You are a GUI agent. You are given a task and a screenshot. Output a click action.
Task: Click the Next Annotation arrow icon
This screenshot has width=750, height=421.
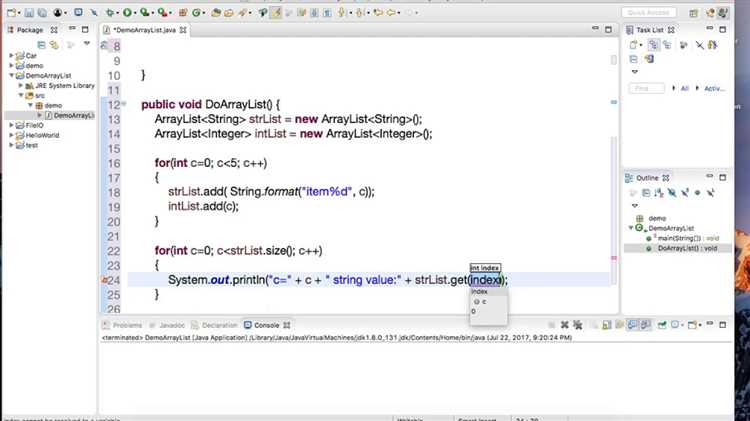342,13
